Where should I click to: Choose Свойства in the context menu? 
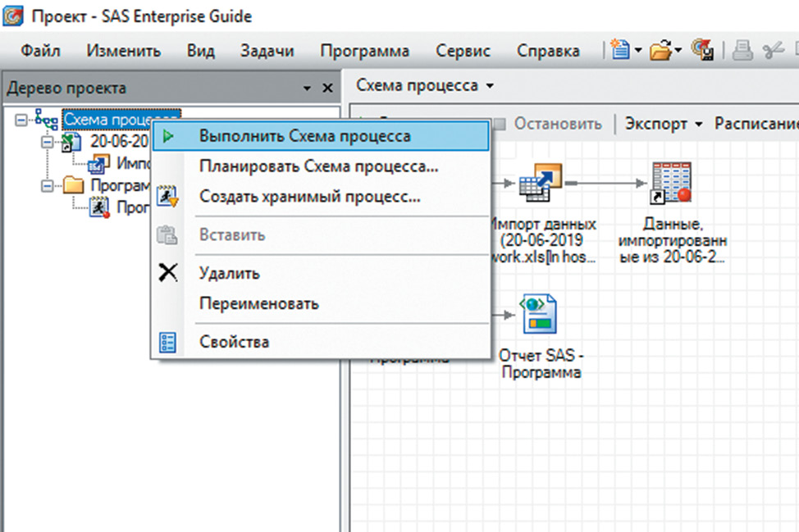click(321, 342)
